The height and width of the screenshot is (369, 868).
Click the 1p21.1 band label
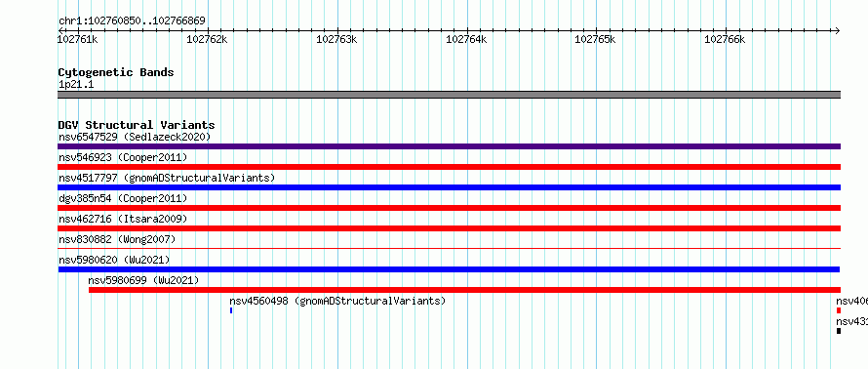76,84
